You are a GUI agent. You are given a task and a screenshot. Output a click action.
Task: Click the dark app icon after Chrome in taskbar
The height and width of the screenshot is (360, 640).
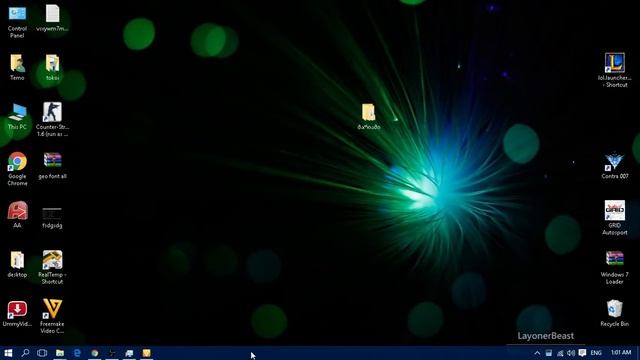tap(112, 353)
